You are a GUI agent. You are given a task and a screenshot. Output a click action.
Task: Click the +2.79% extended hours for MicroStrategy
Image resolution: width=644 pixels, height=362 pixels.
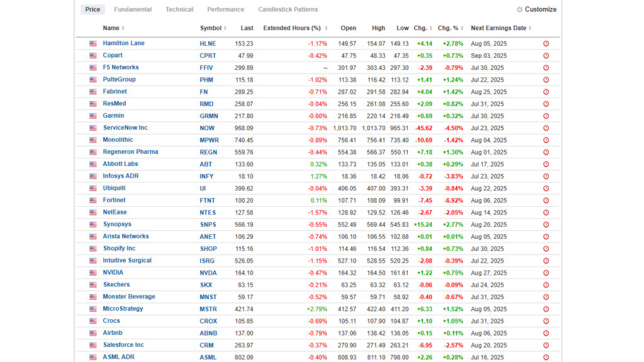point(317,309)
